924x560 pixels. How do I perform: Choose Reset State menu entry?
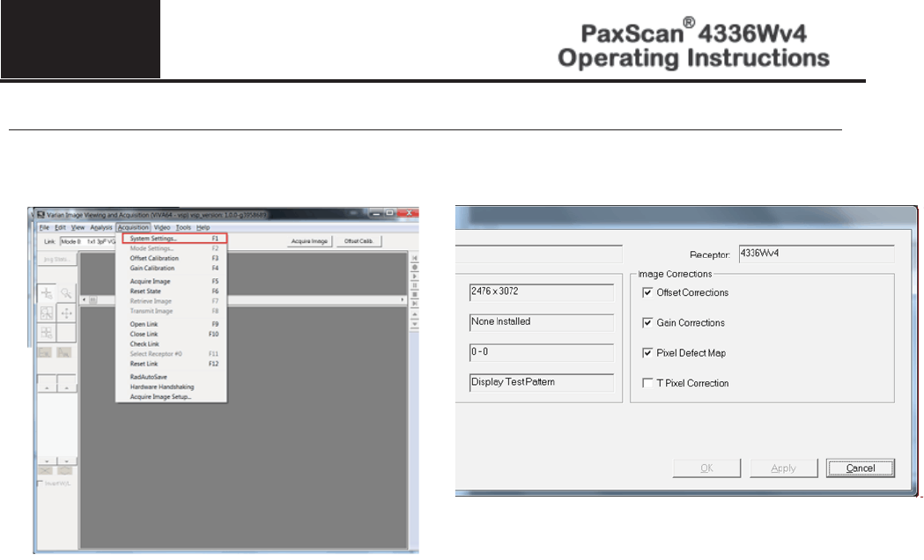tap(172, 291)
